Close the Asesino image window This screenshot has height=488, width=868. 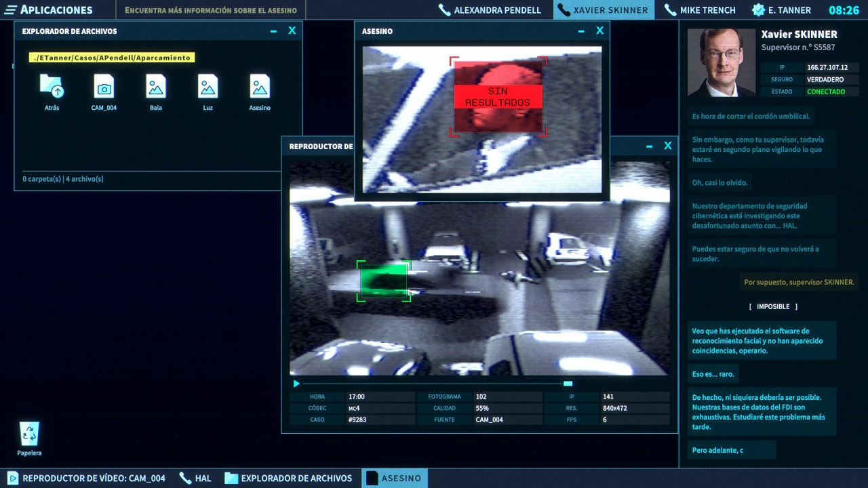click(x=599, y=31)
